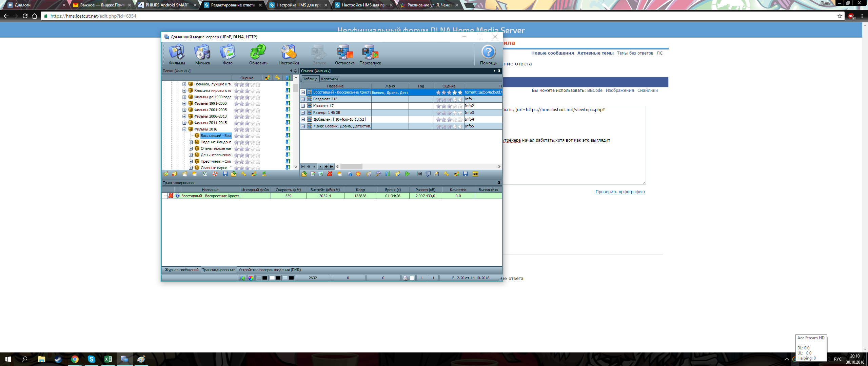This screenshot has width=868, height=366.
Task: Expand the Фильмы 2011-2015 folder node
Action: pos(184,123)
